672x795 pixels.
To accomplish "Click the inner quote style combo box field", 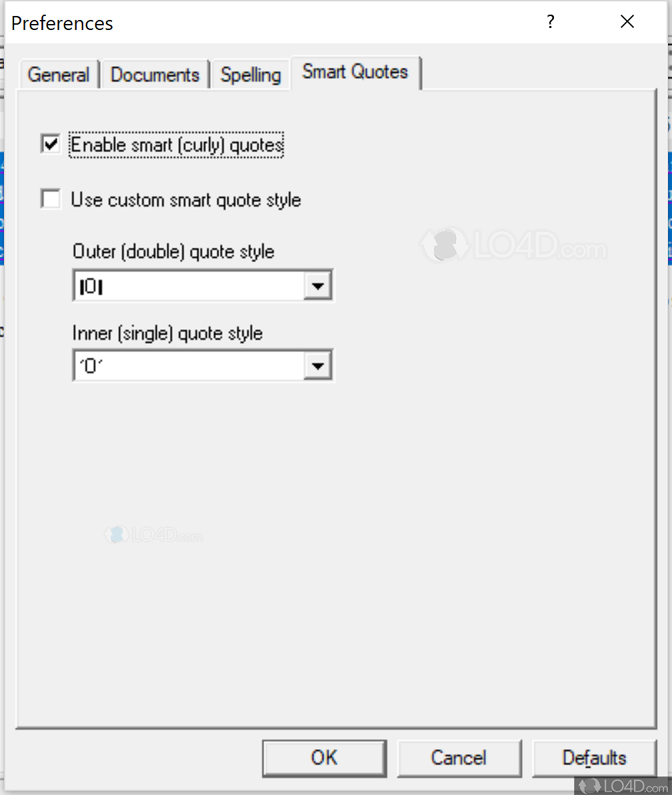I will [x=188, y=366].
